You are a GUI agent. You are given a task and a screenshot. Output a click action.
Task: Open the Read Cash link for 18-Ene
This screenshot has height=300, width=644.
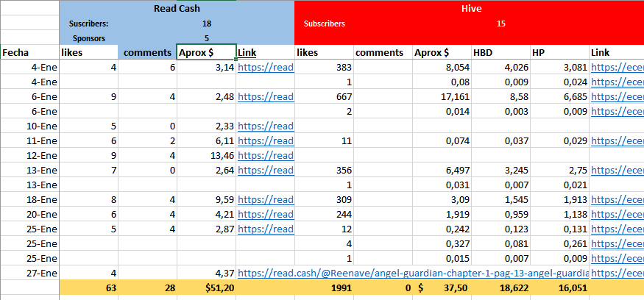coord(266,199)
